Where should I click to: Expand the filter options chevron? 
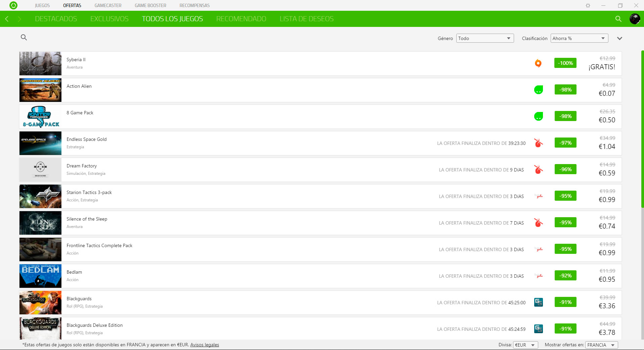point(619,38)
